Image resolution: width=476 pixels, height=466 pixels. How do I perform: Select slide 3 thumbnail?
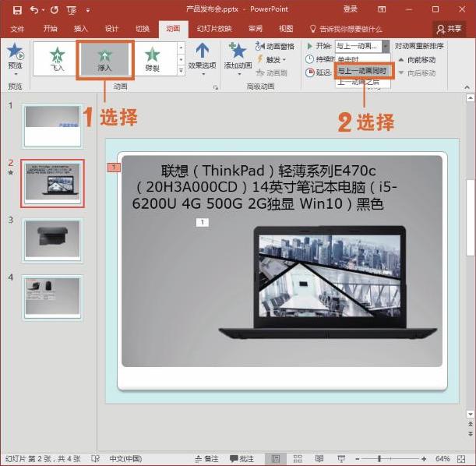click(x=52, y=241)
